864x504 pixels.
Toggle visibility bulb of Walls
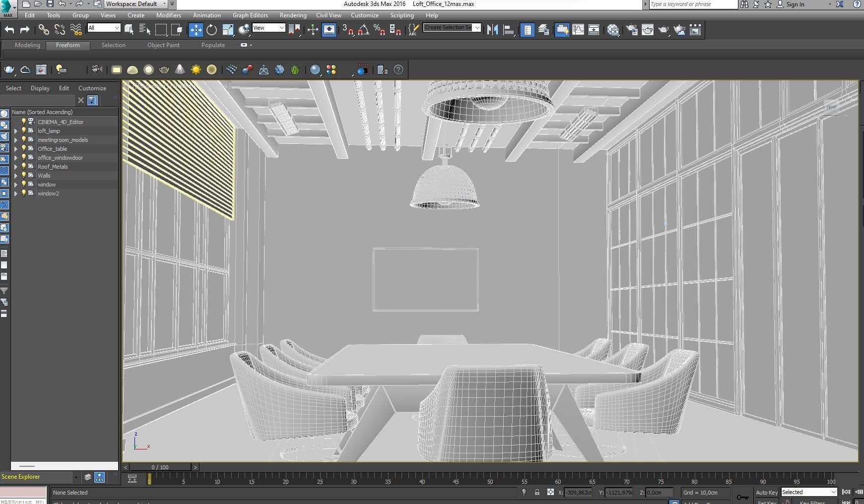(23, 175)
